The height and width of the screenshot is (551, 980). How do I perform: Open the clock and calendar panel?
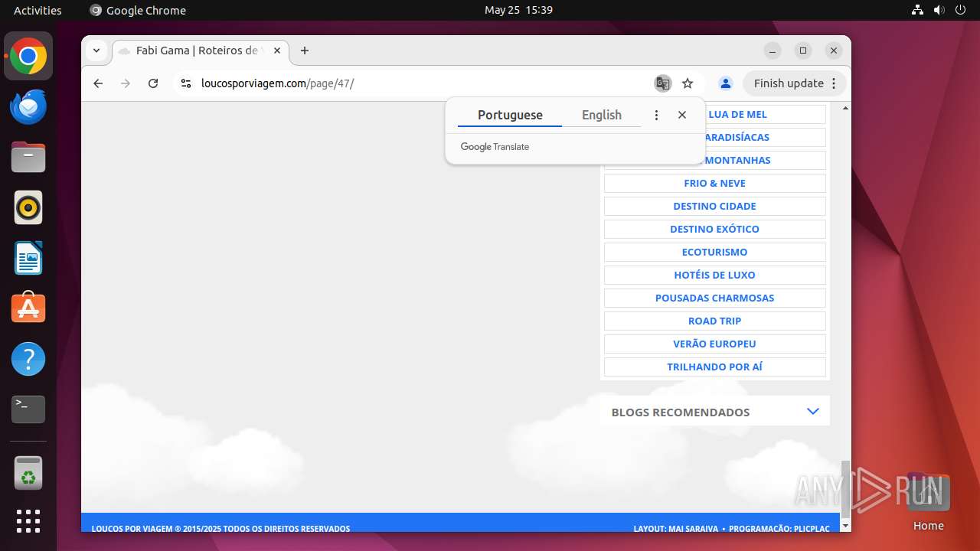coord(518,10)
